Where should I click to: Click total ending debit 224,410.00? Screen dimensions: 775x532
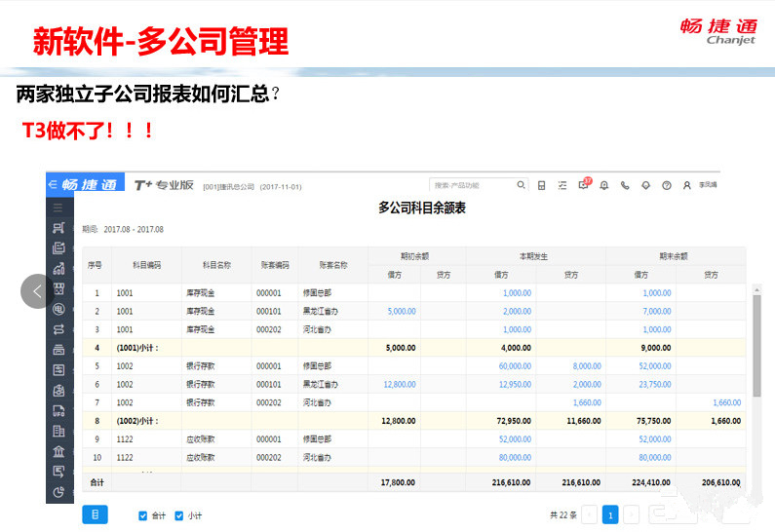point(651,482)
